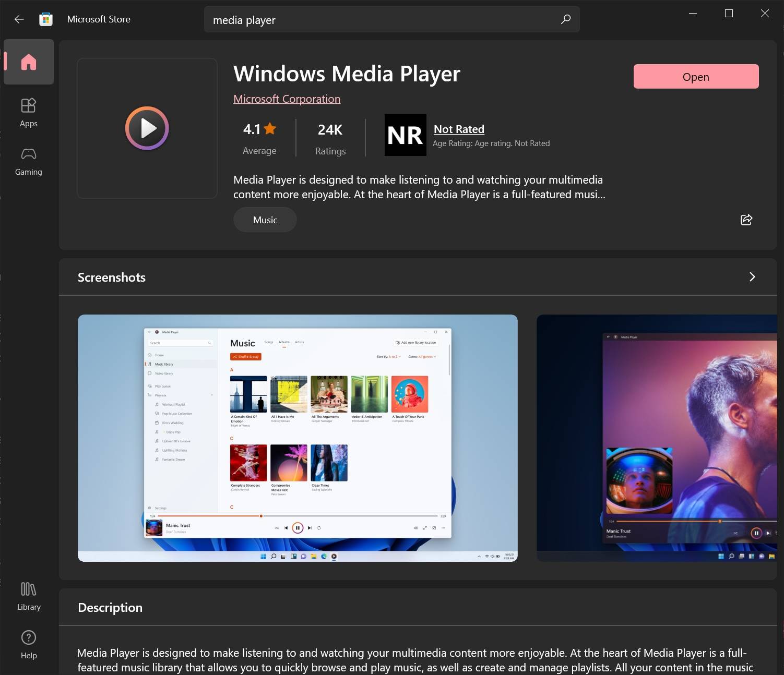
Task: Click the search magnifier icon
Action: (565, 19)
